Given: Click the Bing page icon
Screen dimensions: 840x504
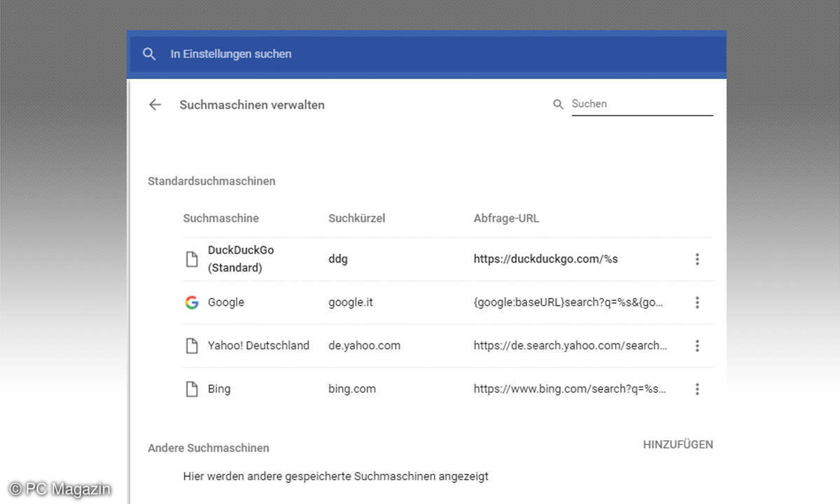Looking at the screenshot, I should 191,389.
